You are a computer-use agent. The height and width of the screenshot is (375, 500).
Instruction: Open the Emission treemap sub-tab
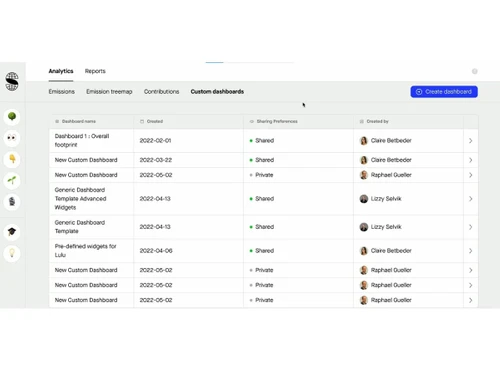coord(109,92)
